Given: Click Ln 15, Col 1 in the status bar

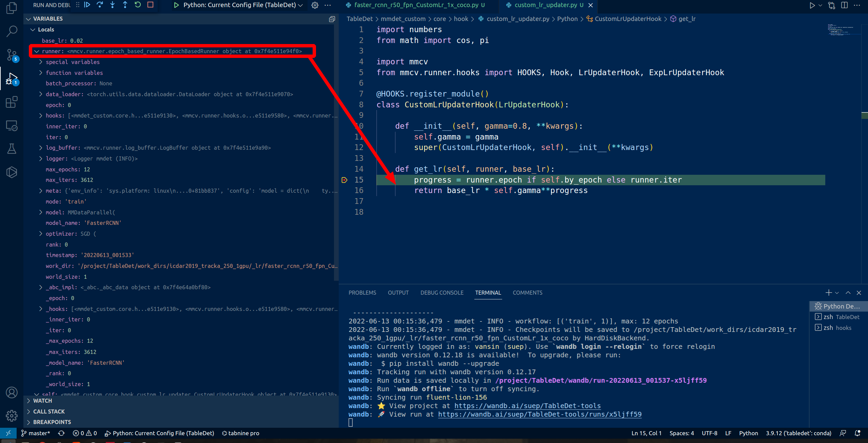Looking at the screenshot, I should [x=646, y=433].
